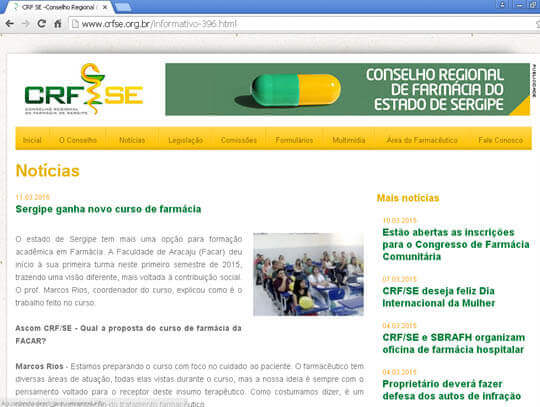Select the CRF SE - Conselho Regional tab
This screenshot has height=407, width=540.
pos(58,7)
